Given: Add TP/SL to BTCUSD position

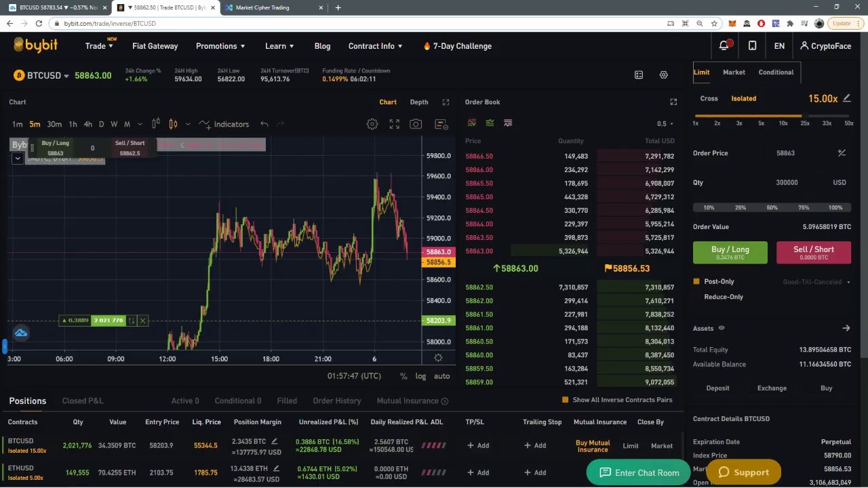Looking at the screenshot, I should point(478,445).
